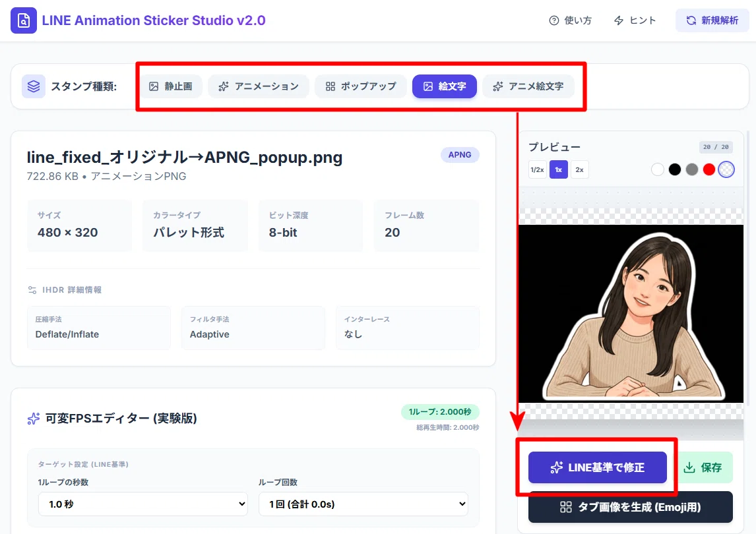The width and height of the screenshot is (756, 534).
Task: Click タブ画像を生成 (Emoji用) button
Action: (x=631, y=507)
